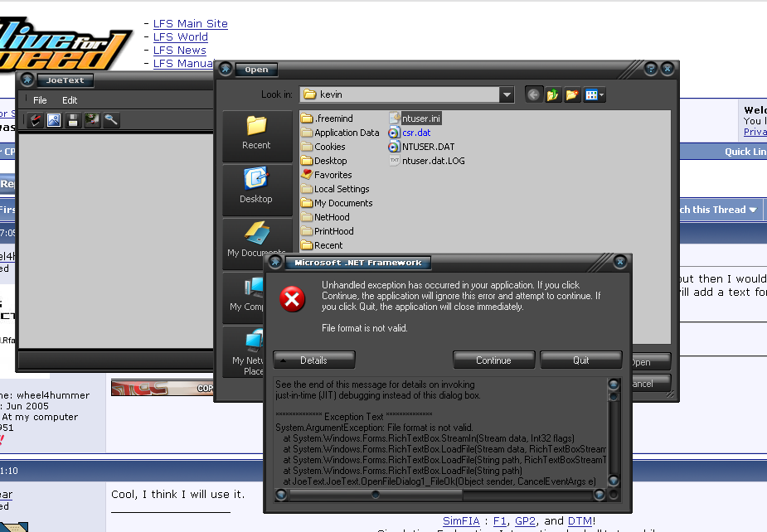This screenshot has width=767, height=532.
Task: Go back using the Open dialog's arrow button
Action: coord(534,94)
